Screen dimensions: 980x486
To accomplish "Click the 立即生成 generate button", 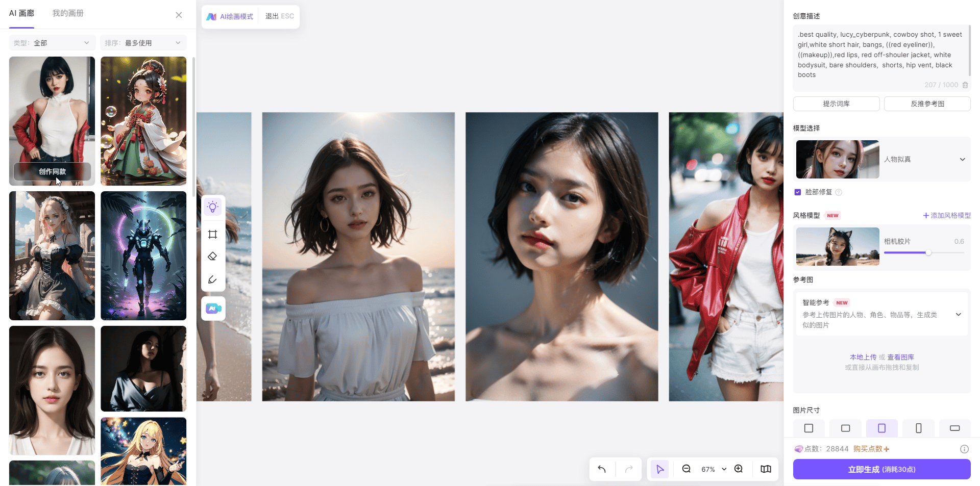I will click(x=881, y=469).
